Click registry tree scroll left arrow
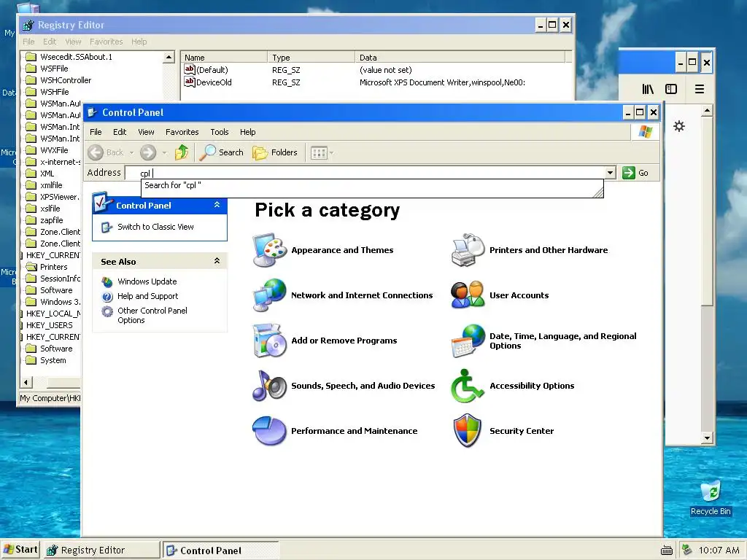This screenshot has width=747, height=560. (26, 382)
